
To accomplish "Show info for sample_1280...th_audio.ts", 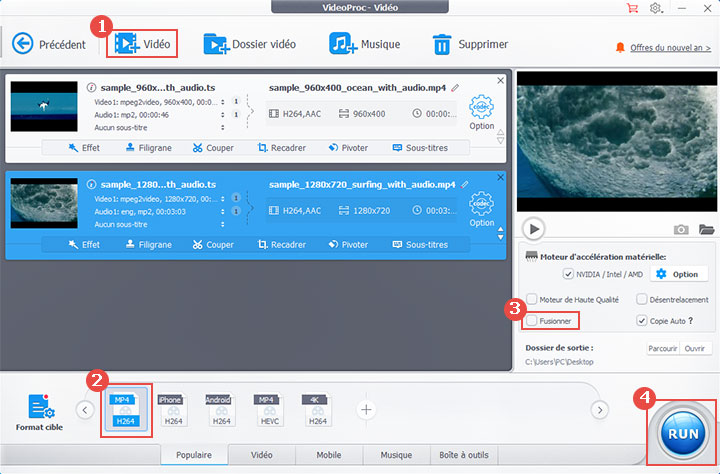I will [x=91, y=184].
